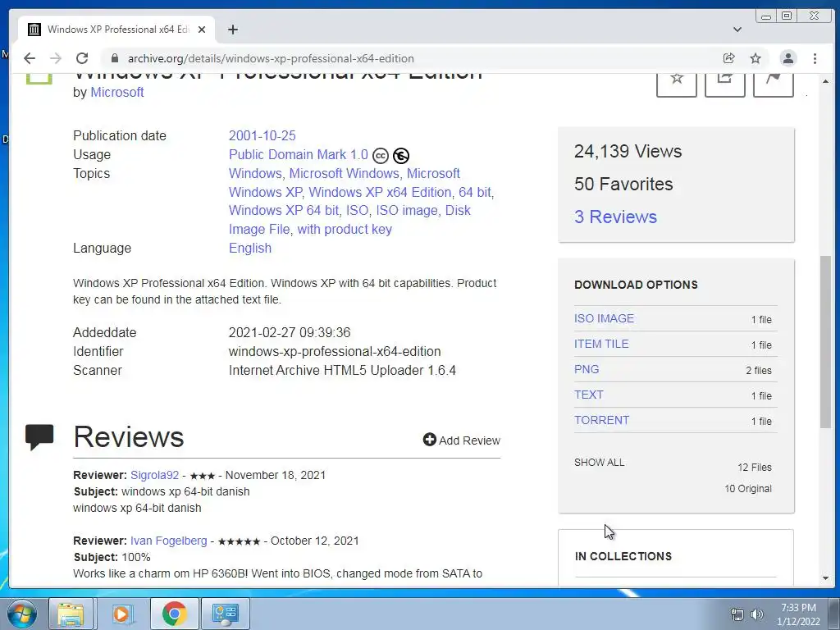Open the 'with product key' topic
Viewport: 840px width, 630px height.
tap(345, 230)
